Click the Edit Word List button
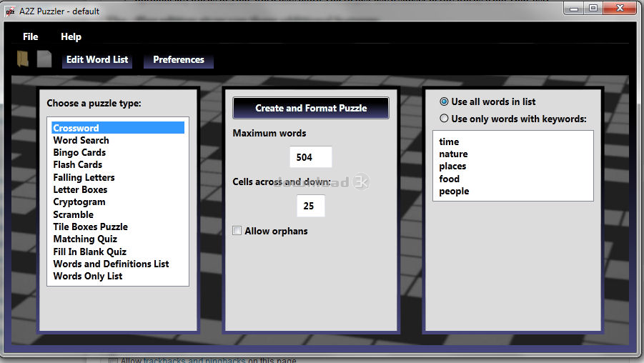This screenshot has height=363, width=644. click(97, 60)
